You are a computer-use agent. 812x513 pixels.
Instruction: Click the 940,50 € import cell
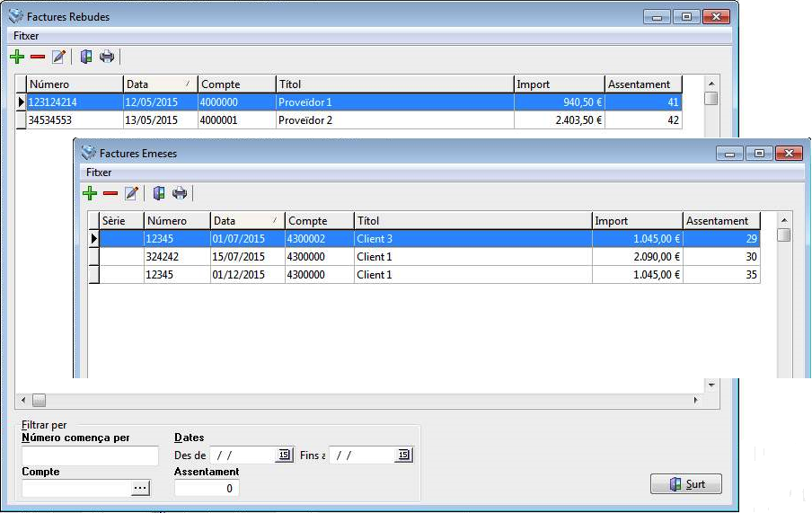[x=560, y=102]
